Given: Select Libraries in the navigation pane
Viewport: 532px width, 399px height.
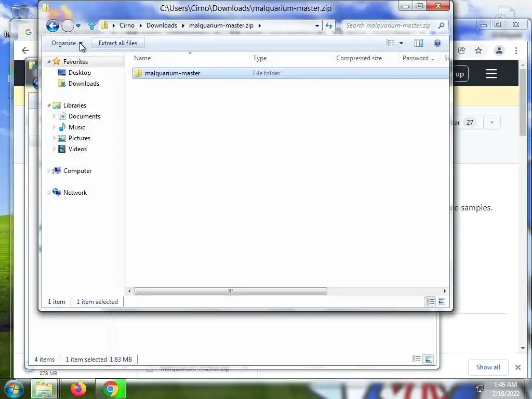Looking at the screenshot, I should pos(75,105).
